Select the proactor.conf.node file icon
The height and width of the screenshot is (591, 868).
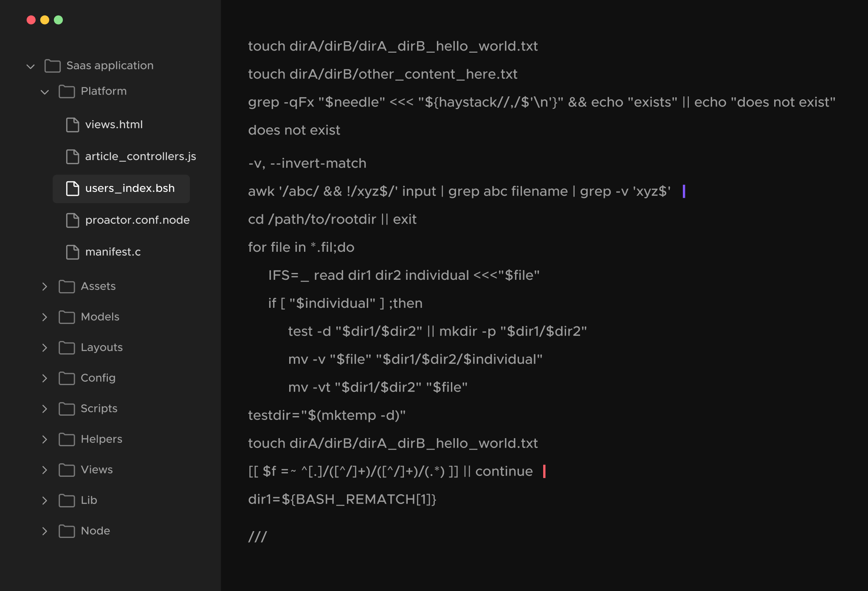(72, 220)
